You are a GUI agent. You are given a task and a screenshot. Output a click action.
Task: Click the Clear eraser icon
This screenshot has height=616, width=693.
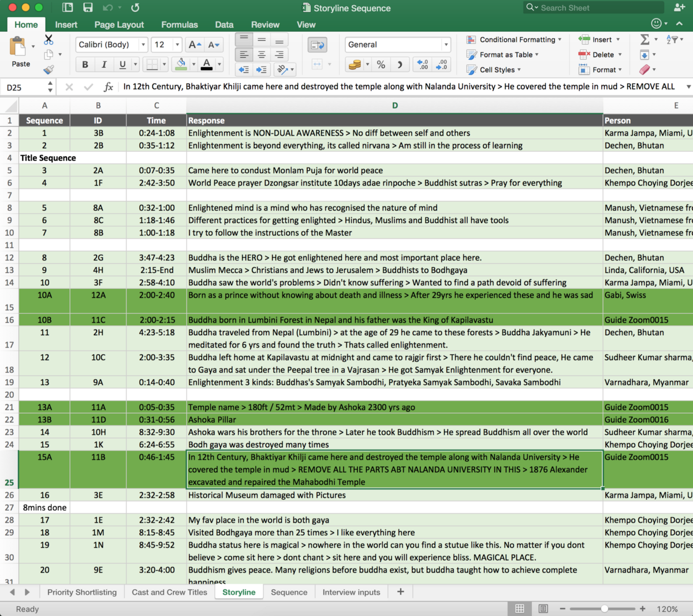pos(644,69)
